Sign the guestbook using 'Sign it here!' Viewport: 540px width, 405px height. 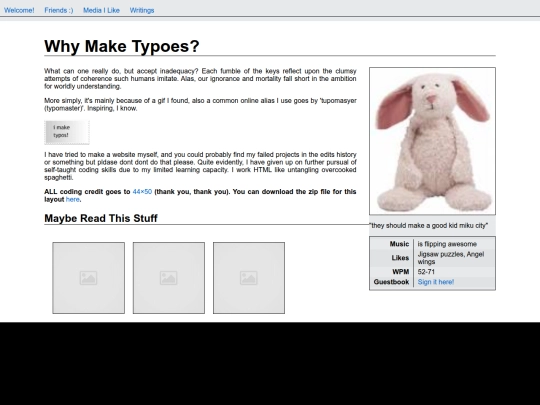point(436,282)
